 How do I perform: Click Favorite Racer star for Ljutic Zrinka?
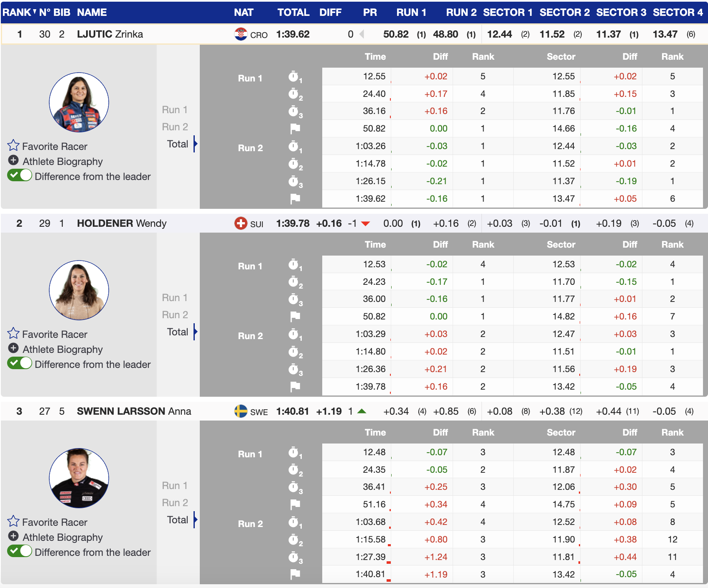coord(13,146)
